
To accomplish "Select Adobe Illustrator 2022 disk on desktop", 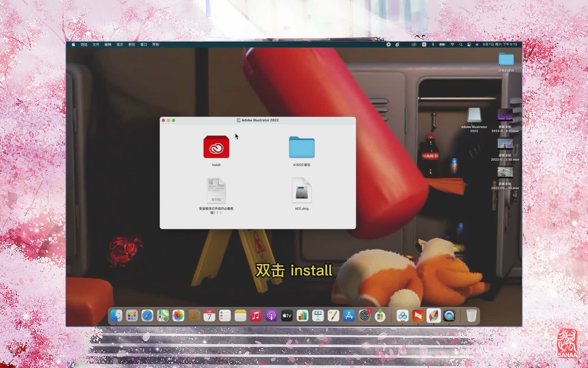I will [474, 115].
